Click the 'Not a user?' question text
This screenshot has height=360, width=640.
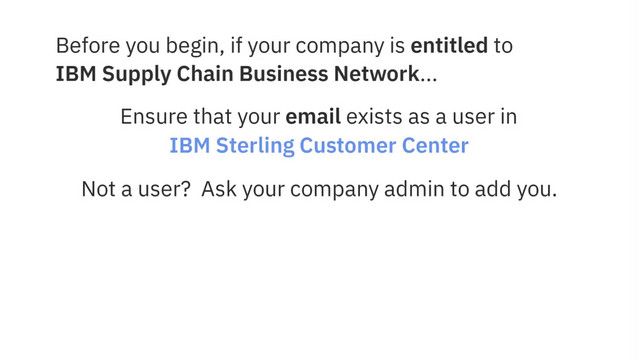[x=136, y=189]
